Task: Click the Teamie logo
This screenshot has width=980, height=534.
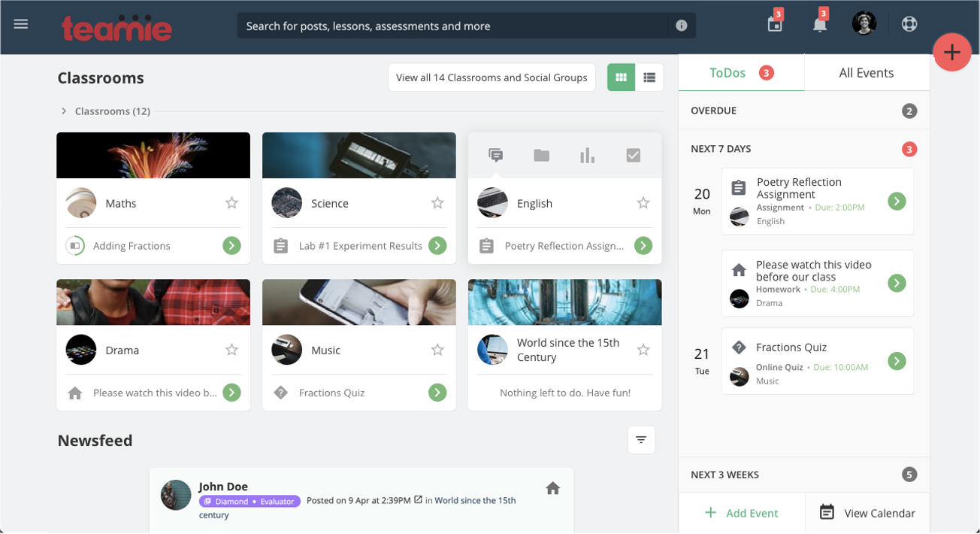Action: click(116, 27)
